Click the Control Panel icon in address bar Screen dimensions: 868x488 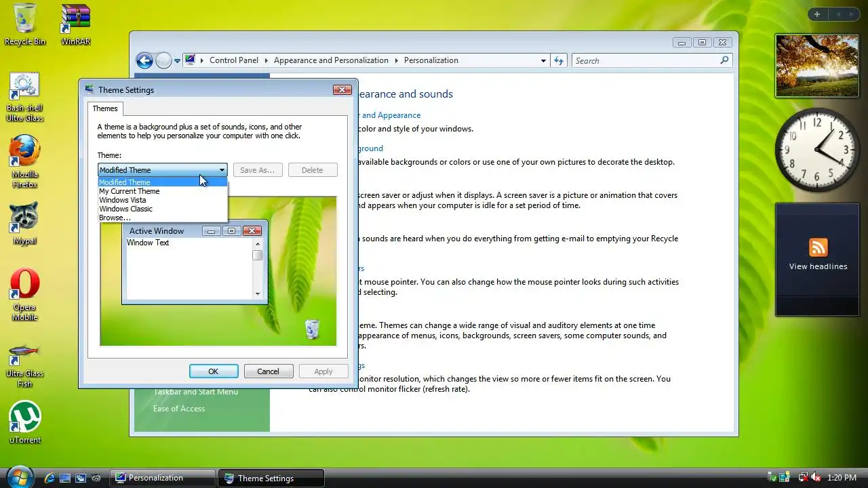click(x=190, y=60)
